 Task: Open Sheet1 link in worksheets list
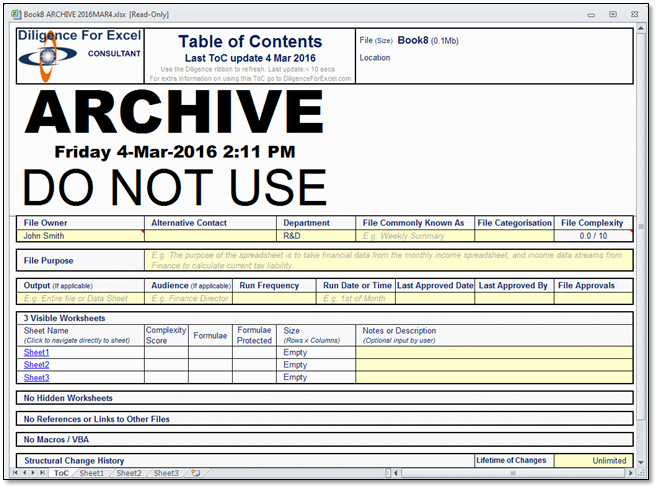[x=37, y=353]
